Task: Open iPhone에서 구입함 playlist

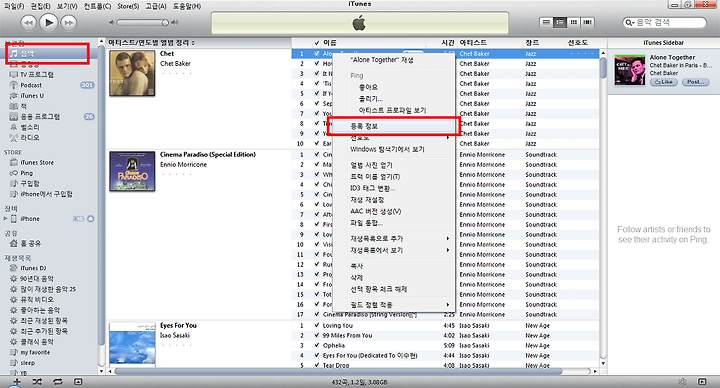Action: coord(46,194)
